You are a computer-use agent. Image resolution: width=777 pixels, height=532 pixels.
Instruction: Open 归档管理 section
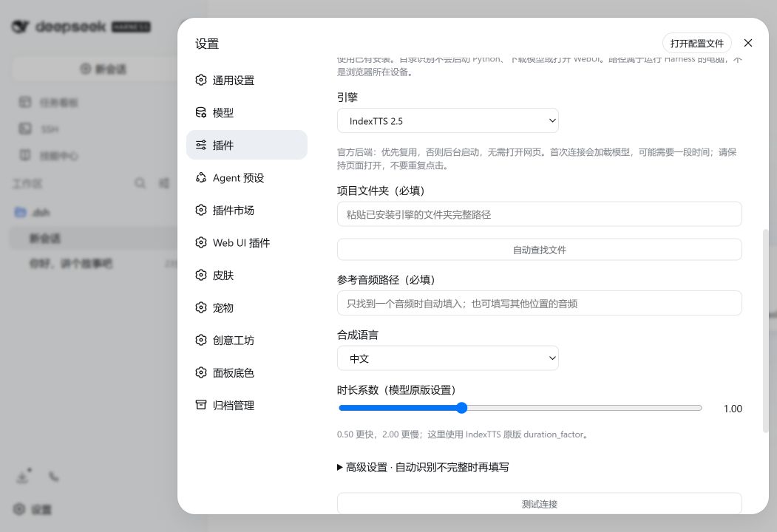click(x=247, y=405)
